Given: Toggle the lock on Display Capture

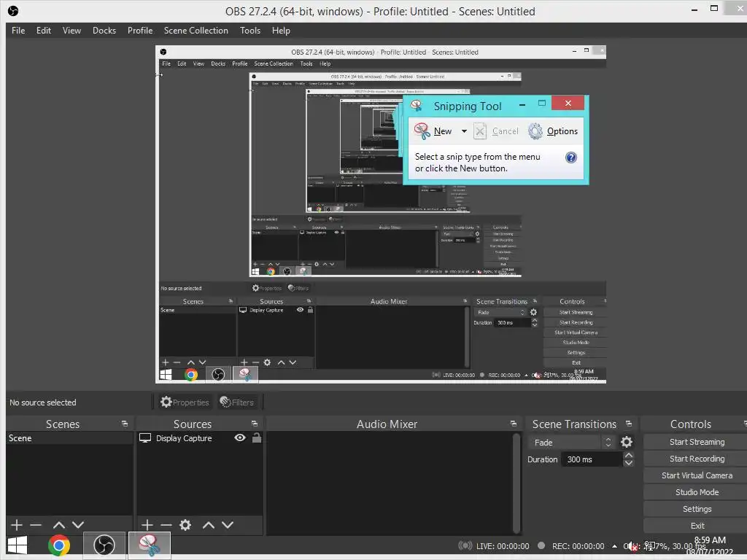Looking at the screenshot, I should tap(257, 437).
